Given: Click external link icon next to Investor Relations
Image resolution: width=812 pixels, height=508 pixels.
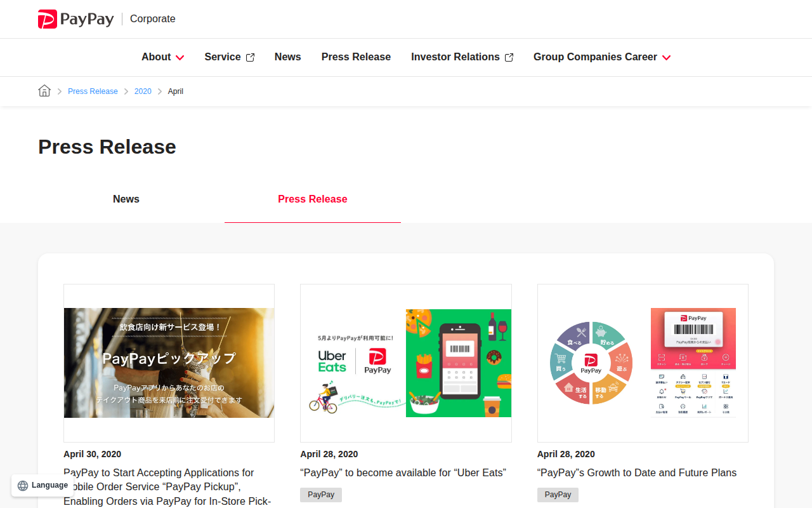Looking at the screenshot, I should pyautogui.click(x=509, y=57).
